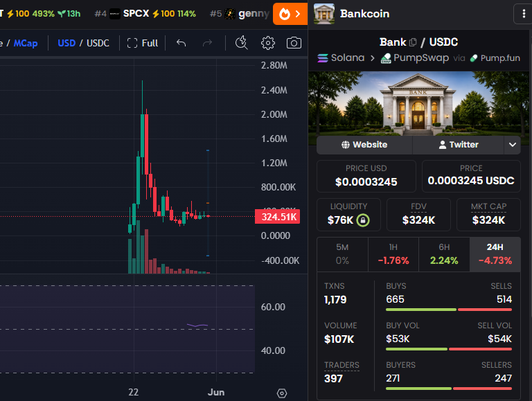The width and height of the screenshot is (532, 401).
Task: Switch chart to MCap mode
Action: coord(26,44)
